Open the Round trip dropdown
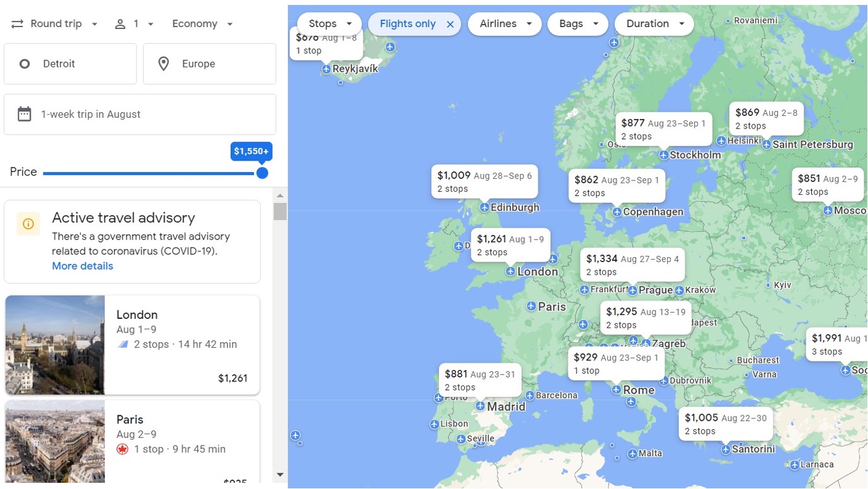This screenshot has width=868, height=489. pos(55,24)
